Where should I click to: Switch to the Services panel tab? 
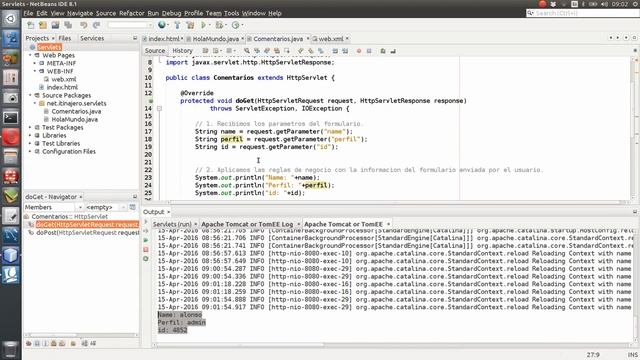92,38
